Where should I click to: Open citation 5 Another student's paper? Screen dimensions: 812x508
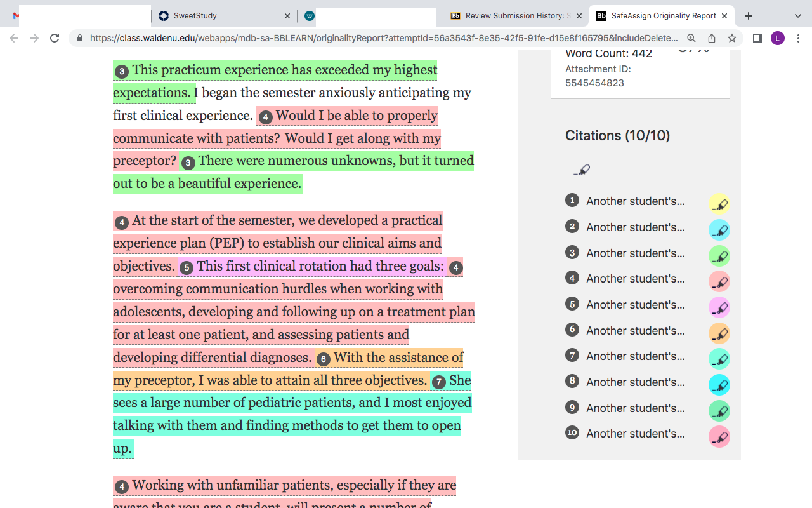636,305
